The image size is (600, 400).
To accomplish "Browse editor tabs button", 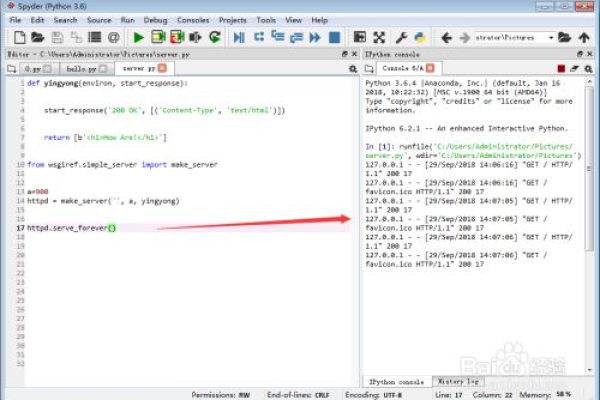I will [11, 69].
